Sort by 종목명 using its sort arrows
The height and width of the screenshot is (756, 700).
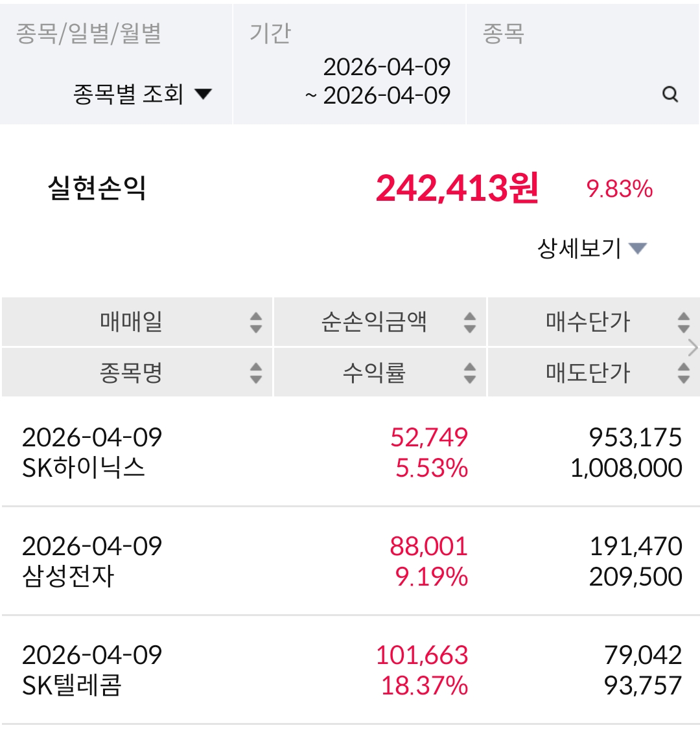(x=256, y=372)
